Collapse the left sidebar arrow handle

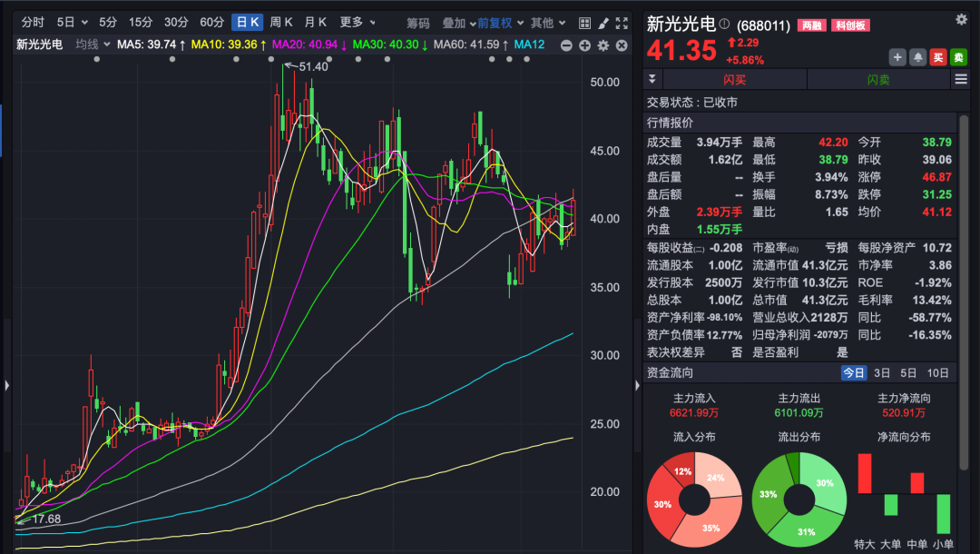[7, 385]
